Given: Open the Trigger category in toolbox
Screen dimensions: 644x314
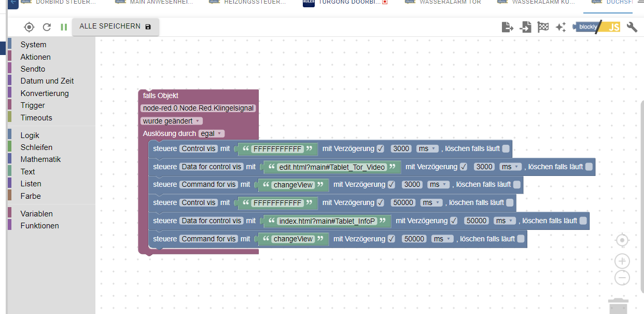Looking at the screenshot, I should tap(33, 105).
